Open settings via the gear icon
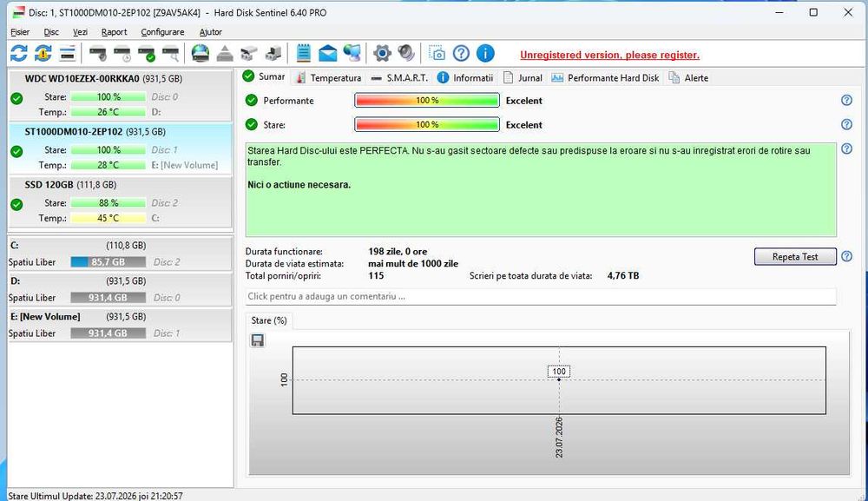The height and width of the screenshot is (501, 868). (382, 54)
